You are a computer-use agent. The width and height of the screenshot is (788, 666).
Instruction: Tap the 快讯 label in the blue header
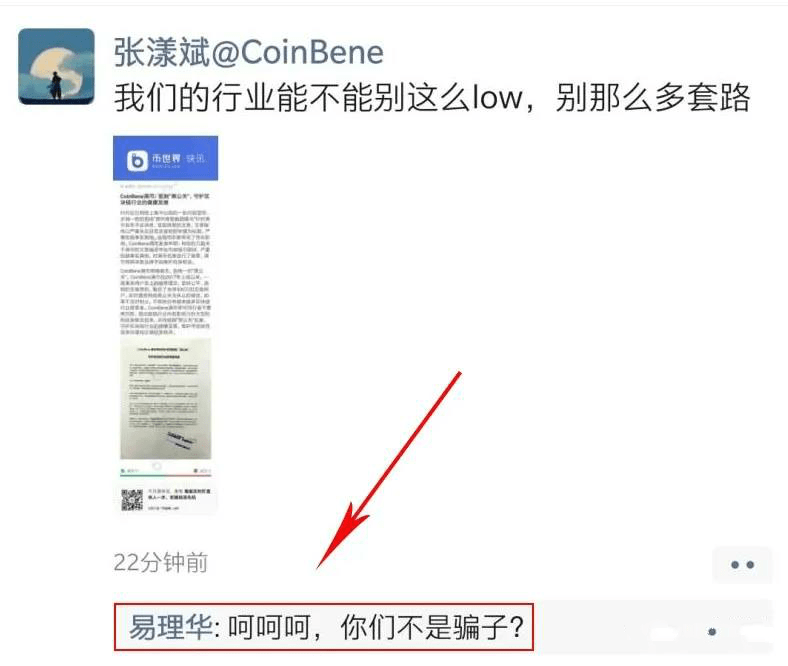(195, 158)
